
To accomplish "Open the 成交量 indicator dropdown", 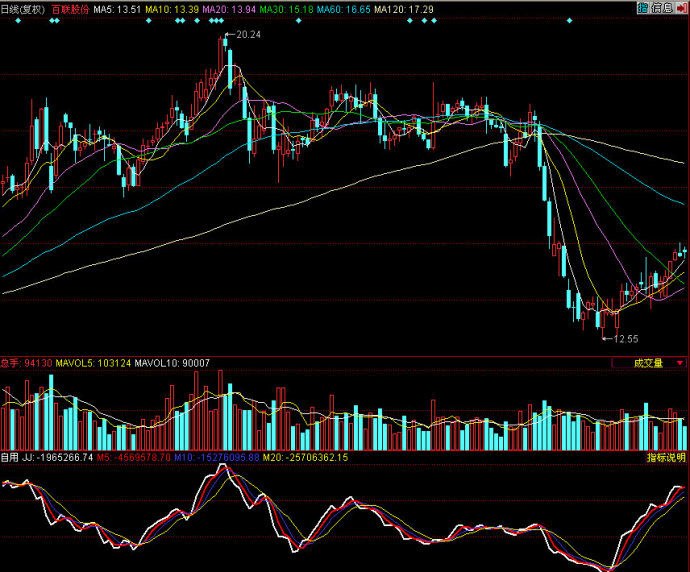I will pos(649,363).
